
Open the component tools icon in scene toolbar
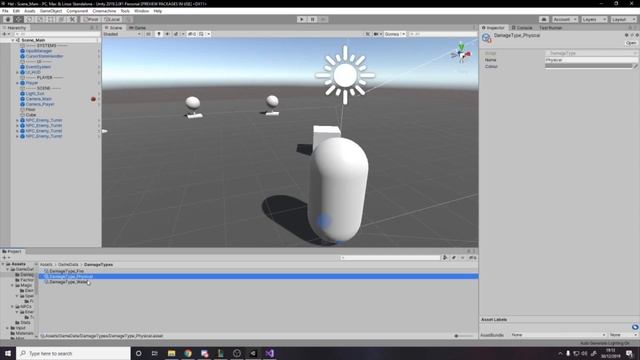[368, 34]
